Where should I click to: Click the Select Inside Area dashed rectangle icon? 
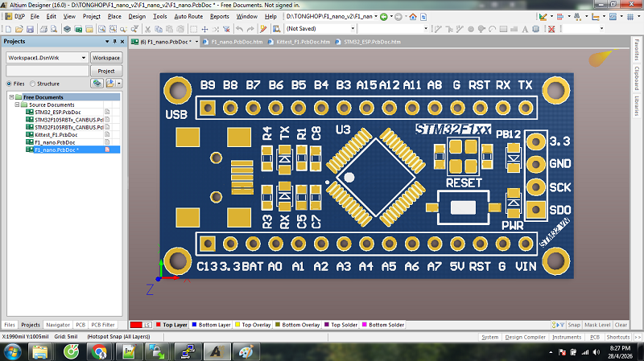pos(193,29)
